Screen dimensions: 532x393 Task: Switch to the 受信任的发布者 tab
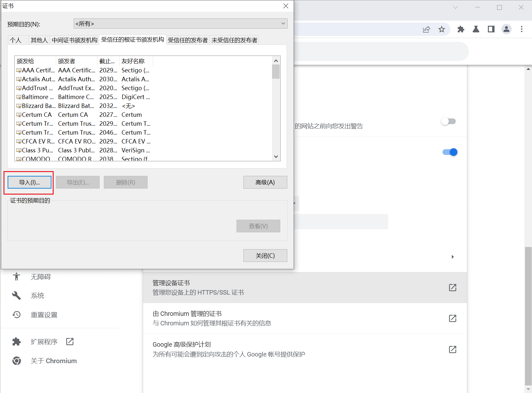pos(188,40)
